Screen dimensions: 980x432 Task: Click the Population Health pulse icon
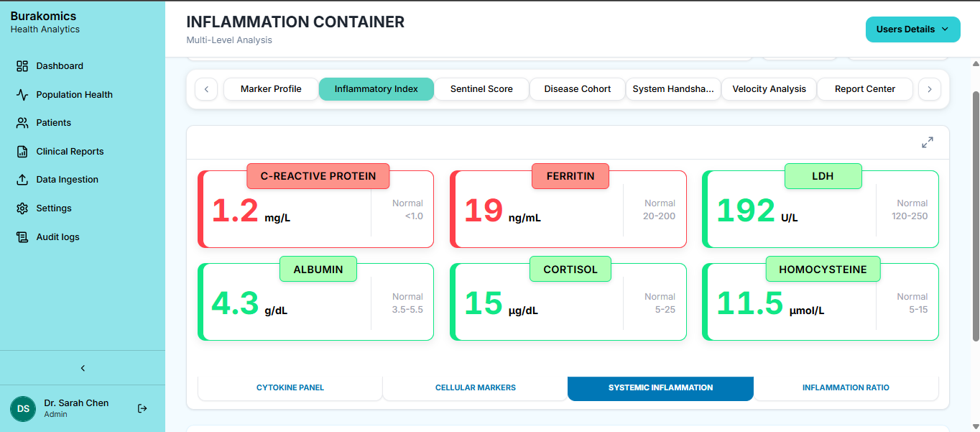(x=22, y=95)
